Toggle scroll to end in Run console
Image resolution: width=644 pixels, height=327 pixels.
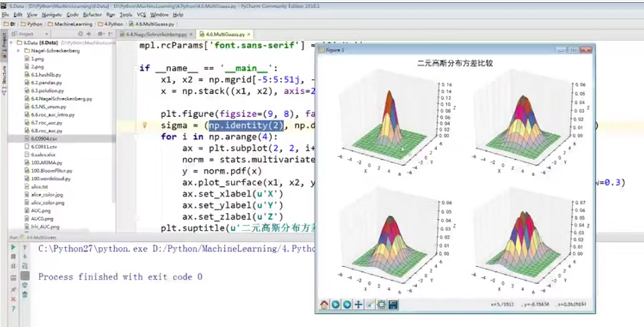(x=25, y=275)
